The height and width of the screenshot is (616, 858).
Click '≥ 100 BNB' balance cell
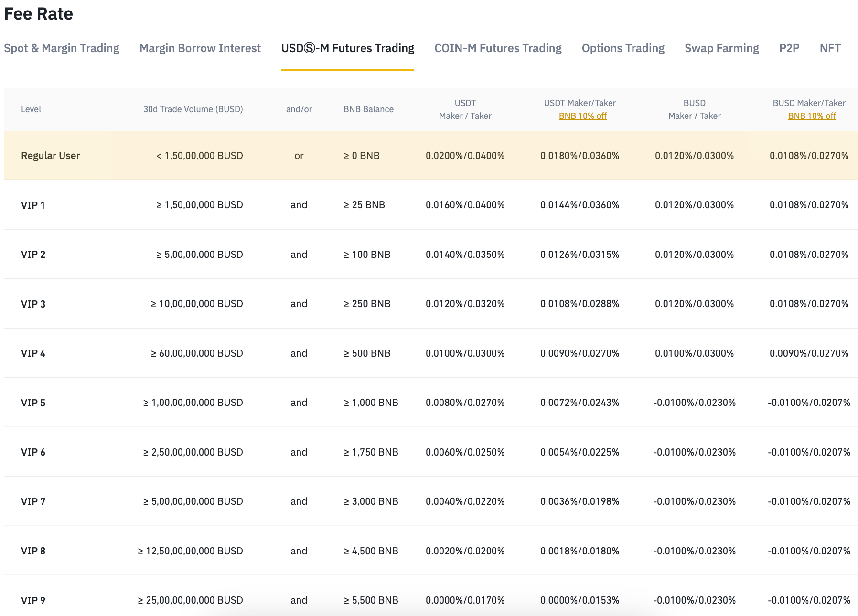[367, 255]
